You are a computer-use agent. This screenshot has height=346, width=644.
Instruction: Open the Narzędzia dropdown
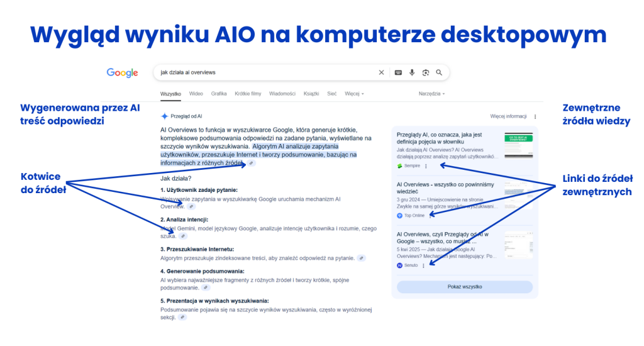[431, 94]
